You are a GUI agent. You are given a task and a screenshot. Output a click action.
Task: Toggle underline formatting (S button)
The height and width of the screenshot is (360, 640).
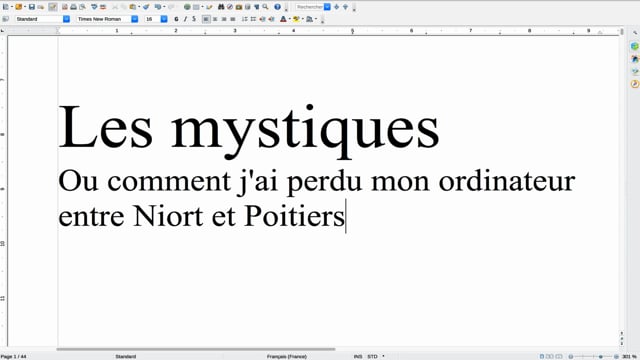194,19
